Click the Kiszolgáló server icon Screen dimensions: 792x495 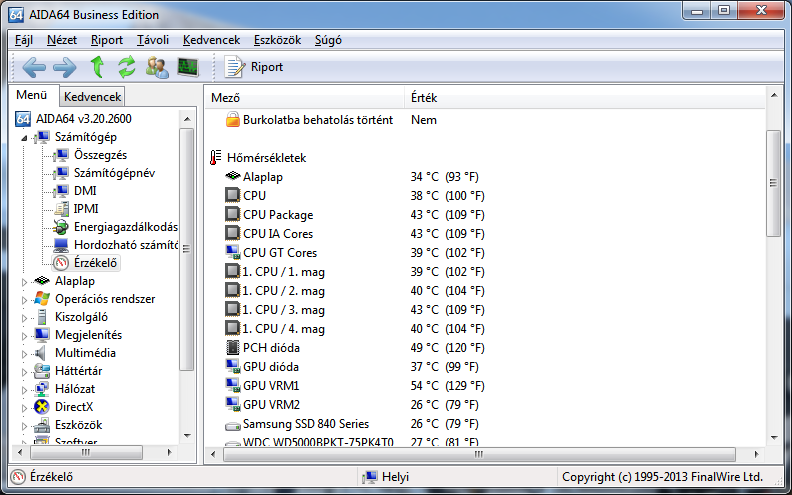pos(41,317)
